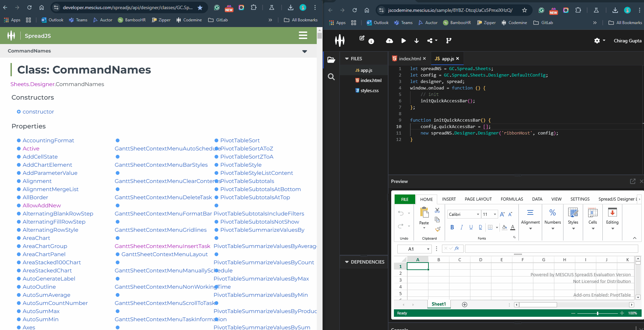Switch to the INSERT ribbon tab
The width and height of the screenshot is (644, 330).
[449, 199]
